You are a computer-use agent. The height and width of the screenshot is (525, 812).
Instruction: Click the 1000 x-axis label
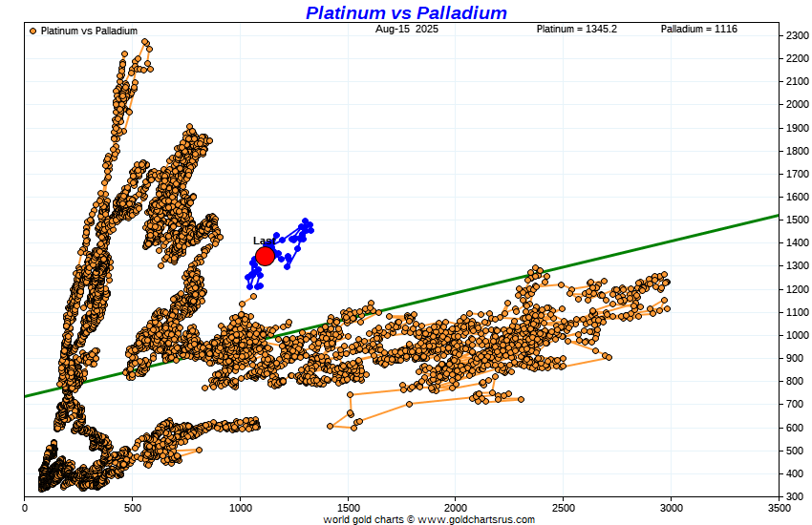(241, 508)
